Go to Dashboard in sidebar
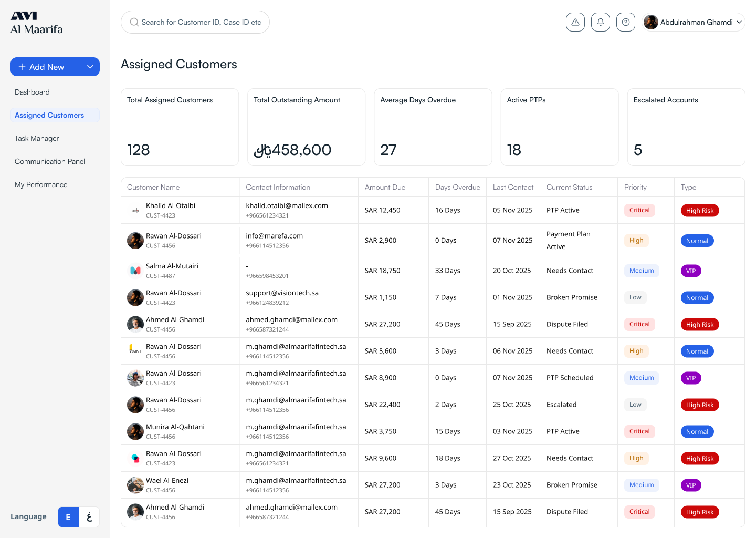The height and width of the screenshot is (538, 756). (x=32, y=92)
